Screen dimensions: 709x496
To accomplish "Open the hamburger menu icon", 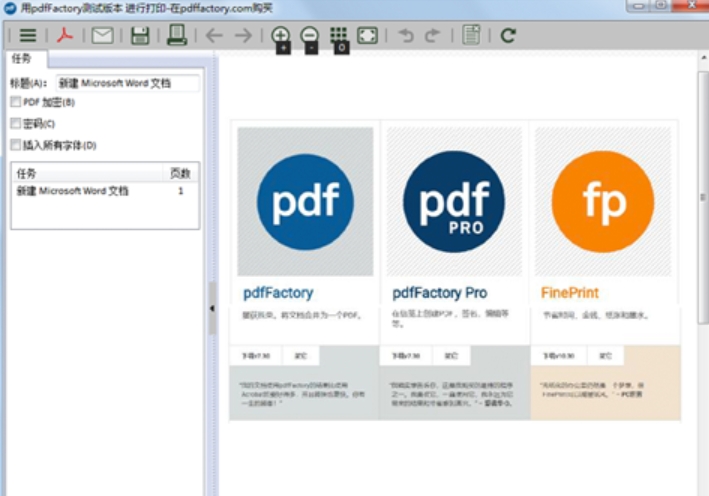I will [x=28, y=35].
